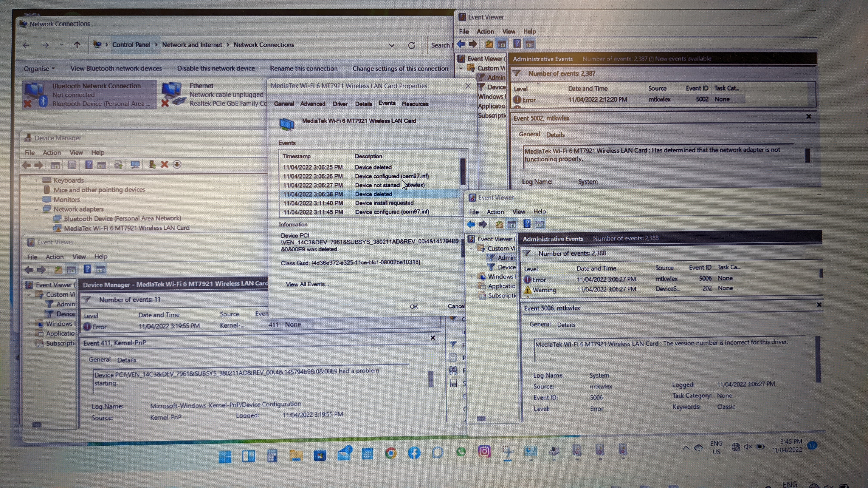
Task: Click OK in the Properties dialog
Action: tap(414, 306)
